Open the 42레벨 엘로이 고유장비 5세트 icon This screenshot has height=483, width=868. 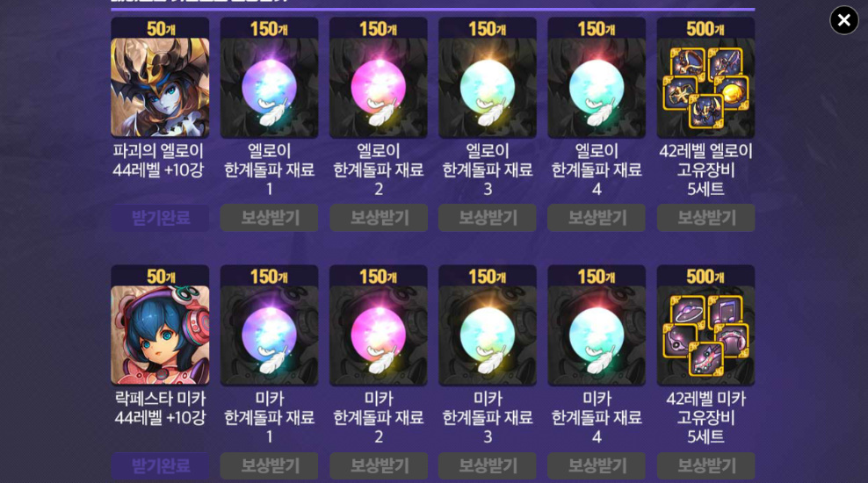click(705, 88)
